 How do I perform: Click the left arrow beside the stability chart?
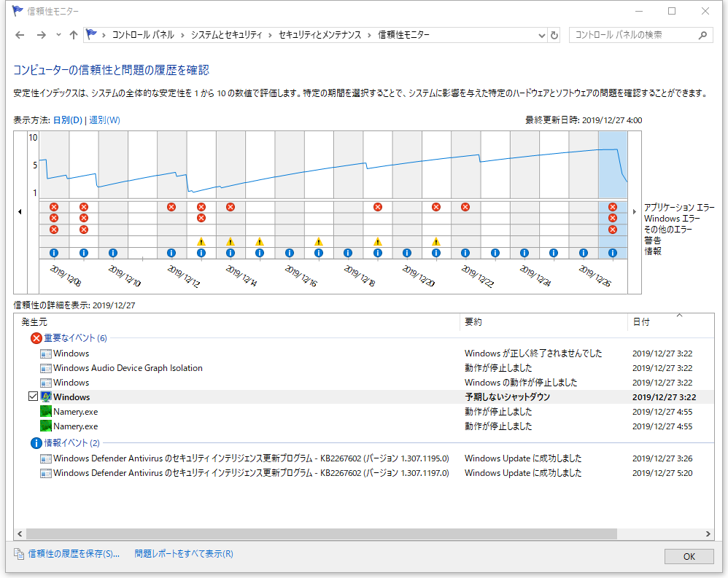coord(19,211)
